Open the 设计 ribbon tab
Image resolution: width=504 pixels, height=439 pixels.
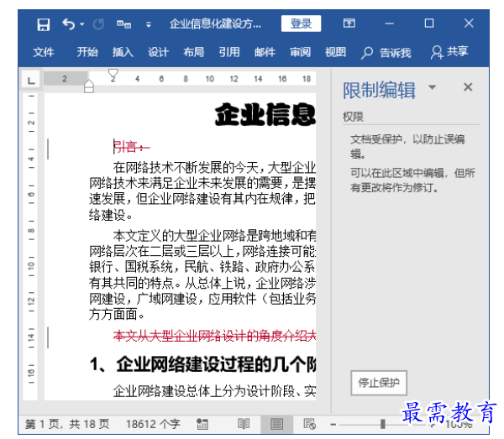coord(158,52)
